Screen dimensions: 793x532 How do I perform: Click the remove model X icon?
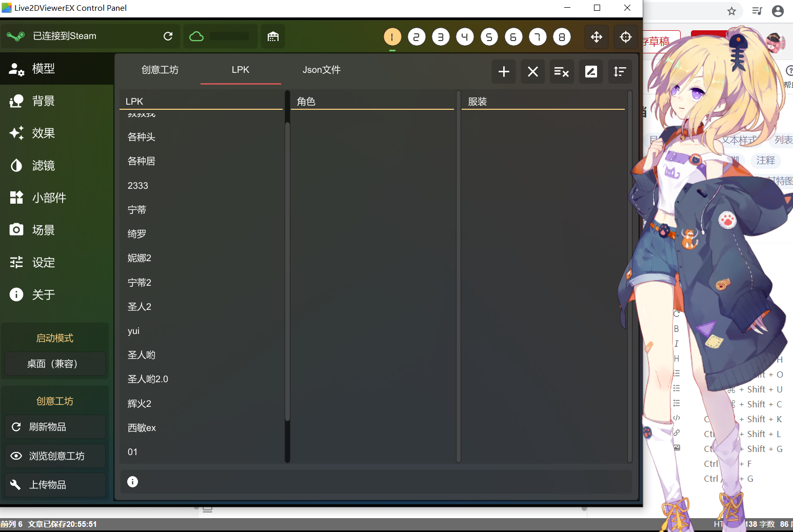533,72
